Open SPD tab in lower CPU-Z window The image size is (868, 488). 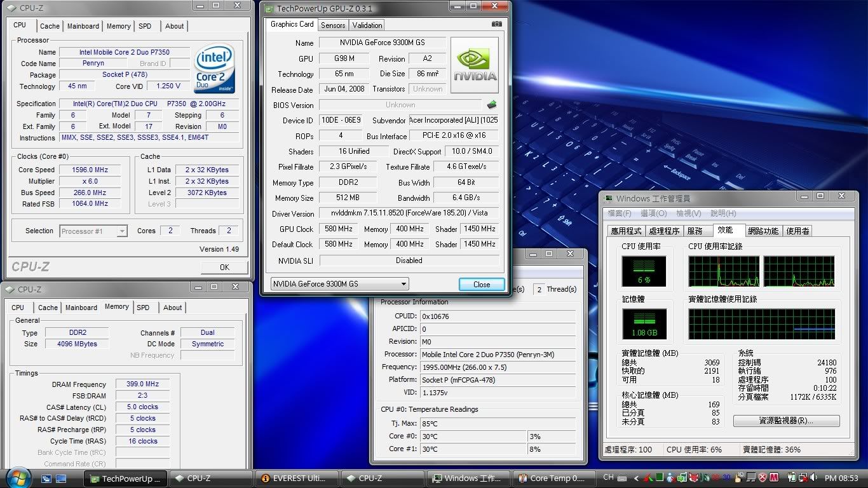click(144, 308)
